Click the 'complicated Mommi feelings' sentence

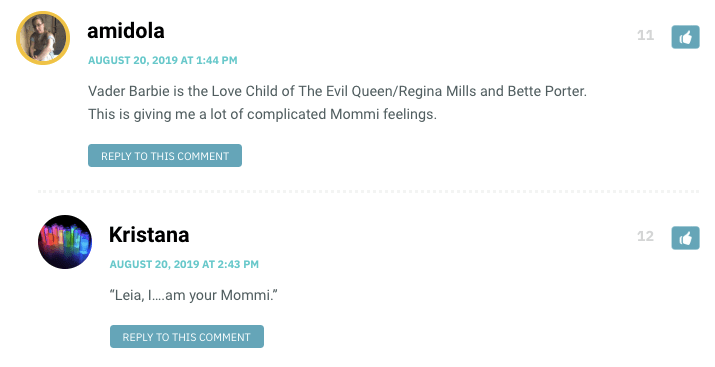pos(262,114)
